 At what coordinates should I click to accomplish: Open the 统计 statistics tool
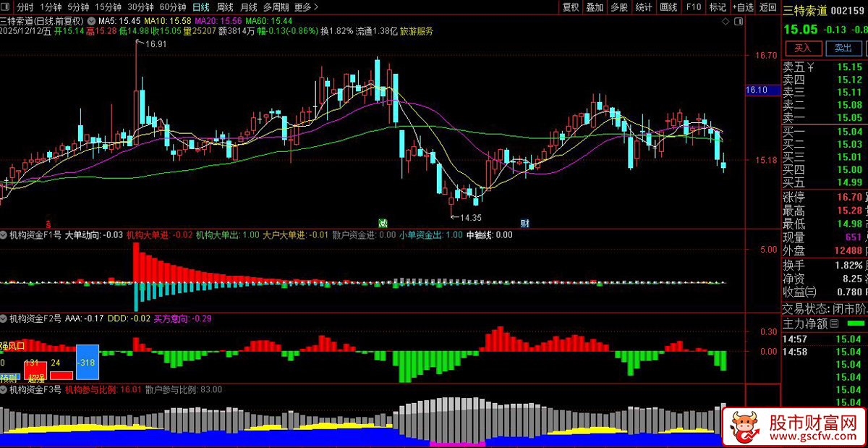point(643,7)
